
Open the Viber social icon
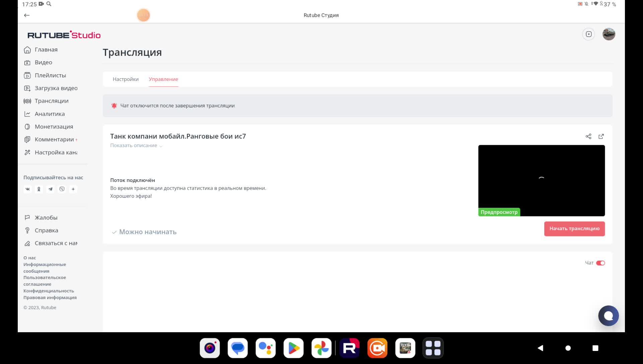pos(62,189)
